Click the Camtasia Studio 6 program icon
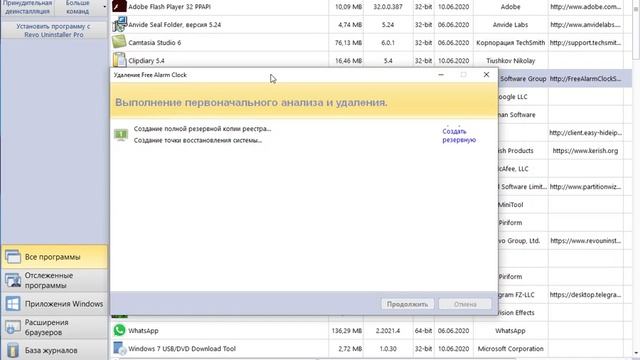 pyautogui.click(x=119, y=42)
